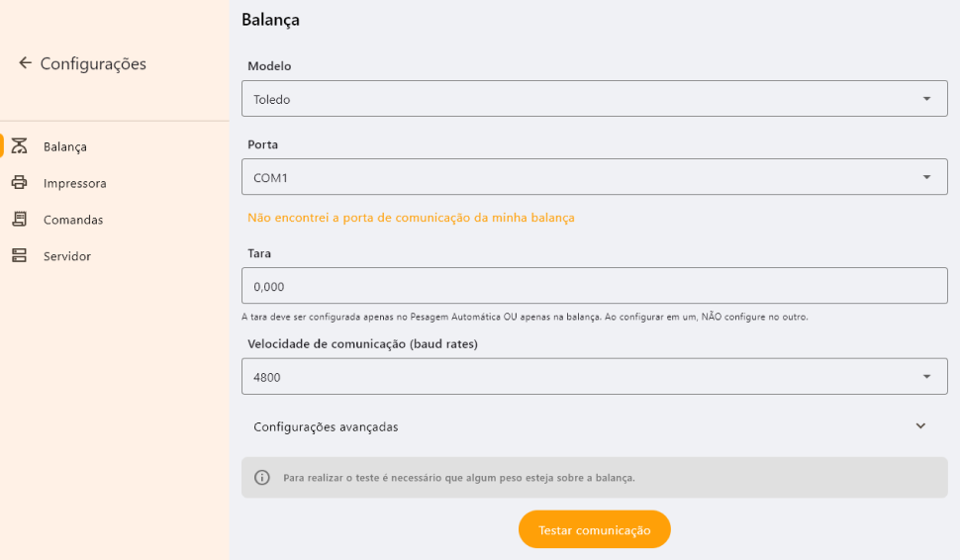960x560 pixels.
Task: Switch to the Servidor settings
Action: (x=67, y=256)
